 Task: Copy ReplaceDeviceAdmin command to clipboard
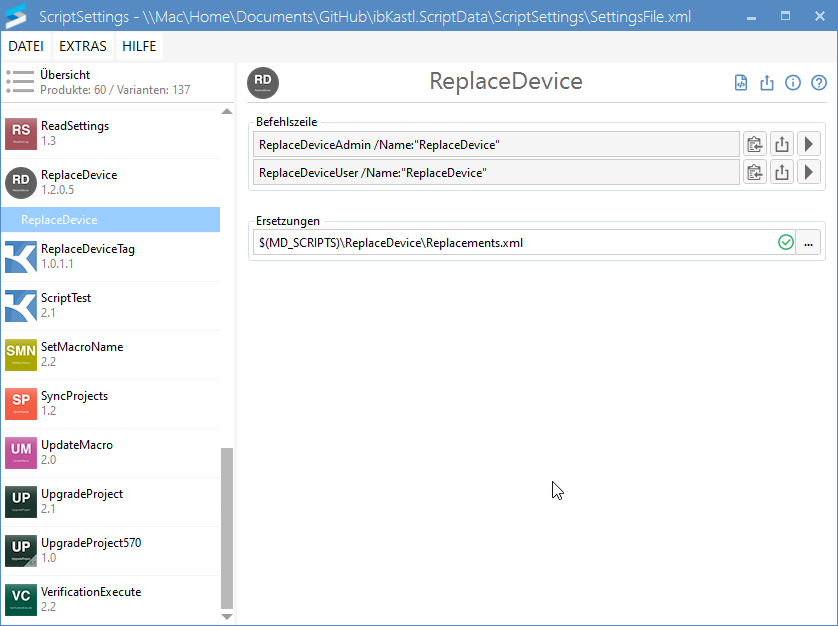(x=754, y=145)
